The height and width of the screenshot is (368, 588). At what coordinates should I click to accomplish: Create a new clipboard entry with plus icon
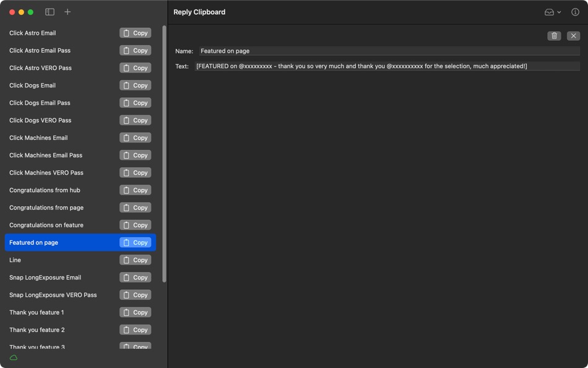click(x=67, y=11)
